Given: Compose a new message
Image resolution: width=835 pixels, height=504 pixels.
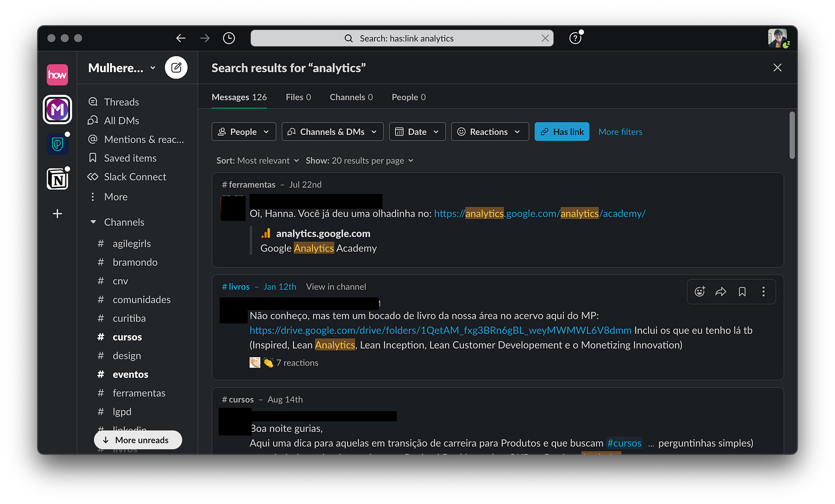Looking at the screenshot, I should coord(176,68).
